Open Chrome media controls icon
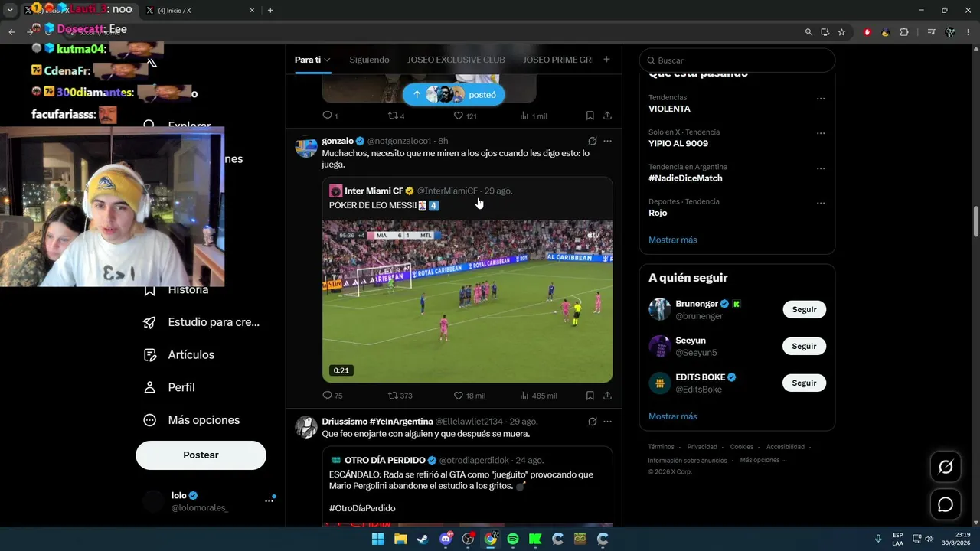 pos(931,32)
